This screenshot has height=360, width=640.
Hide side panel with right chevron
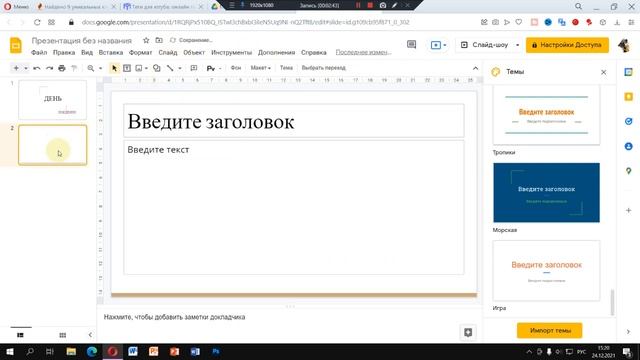click(628, 331)
